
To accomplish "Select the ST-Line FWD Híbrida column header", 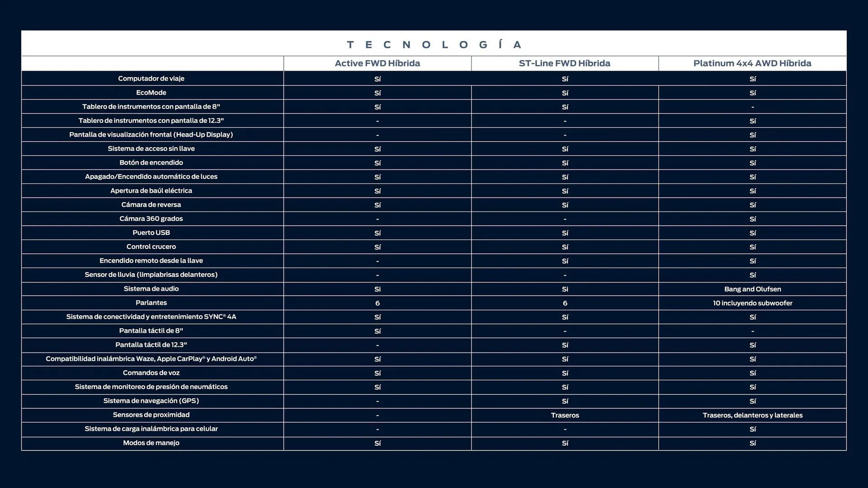I will (x=565, y=63).
